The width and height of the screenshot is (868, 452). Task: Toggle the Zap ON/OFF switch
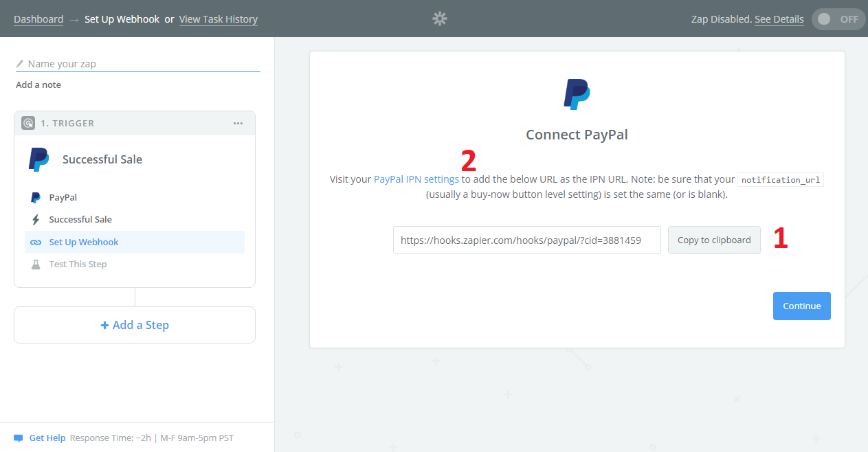pyautogui.click(x=837, y=19)
